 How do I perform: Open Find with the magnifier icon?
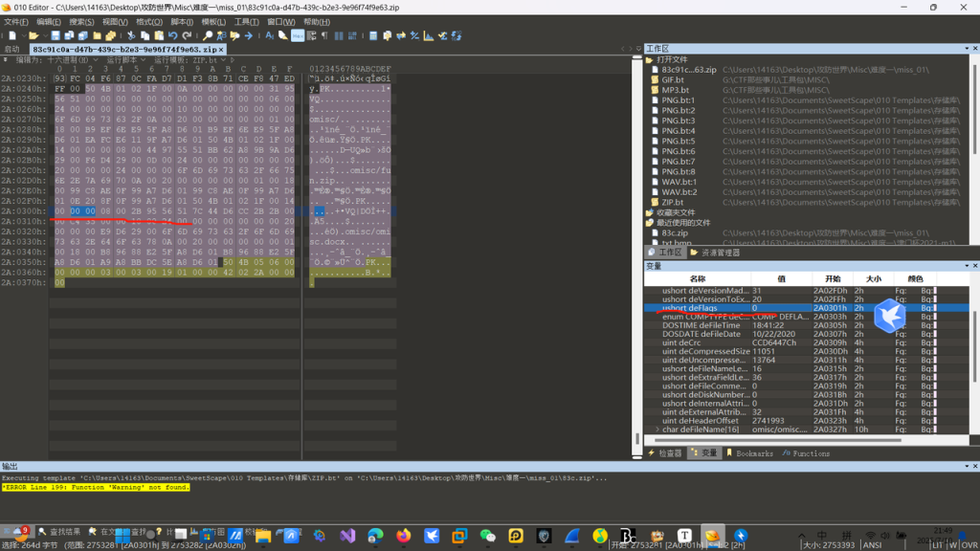click(x=207, y=35)
